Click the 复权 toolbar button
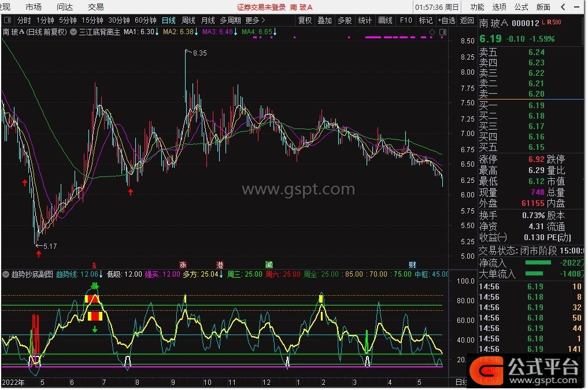Screen dimensions: 588x390 (305, 20)
